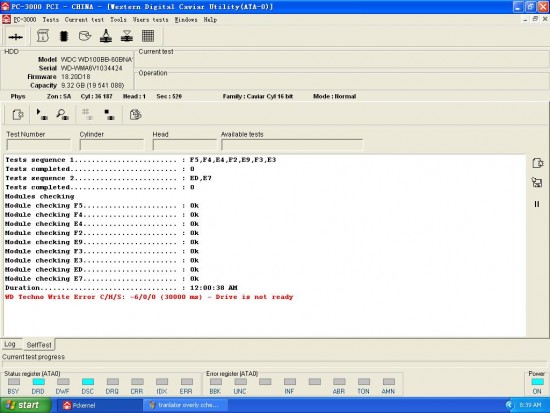Image resolution: width=550 pixels, height=413 pixels.
Task: Click the Windows start button
Action: click(25, 405)
